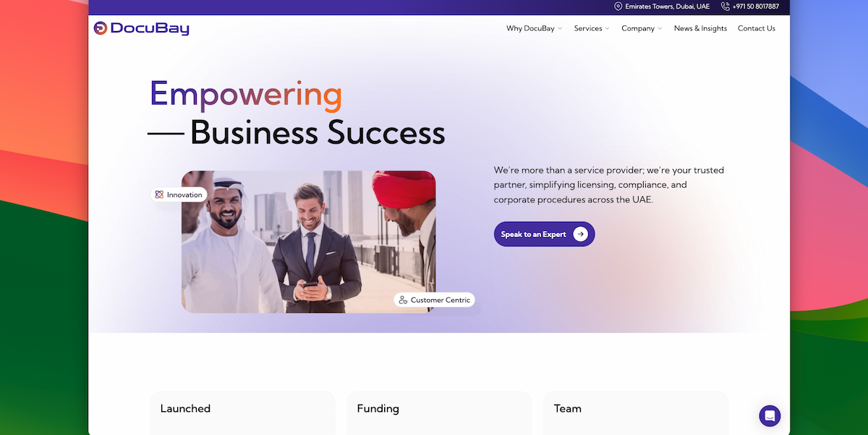
Task: Select the Funding stats card
Action: pos(439,413)
